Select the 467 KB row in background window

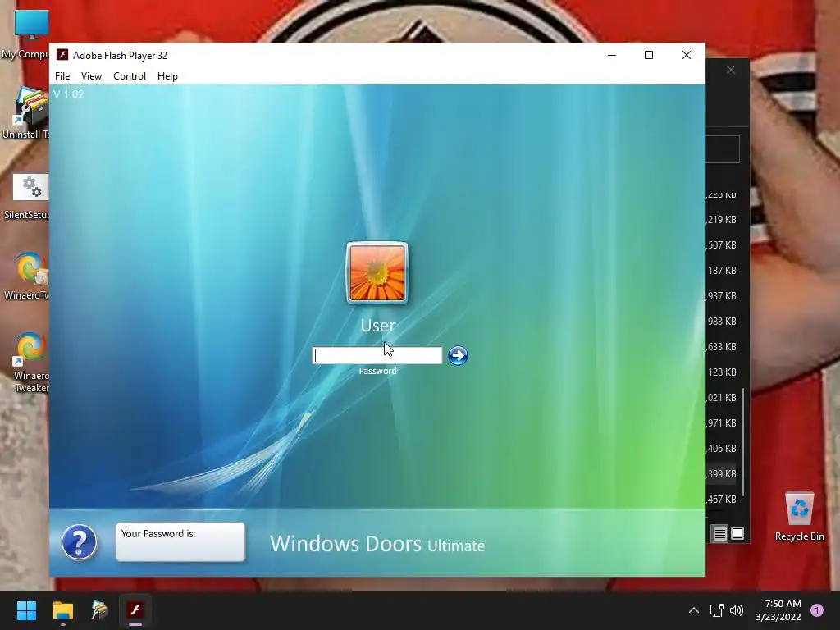722,500
